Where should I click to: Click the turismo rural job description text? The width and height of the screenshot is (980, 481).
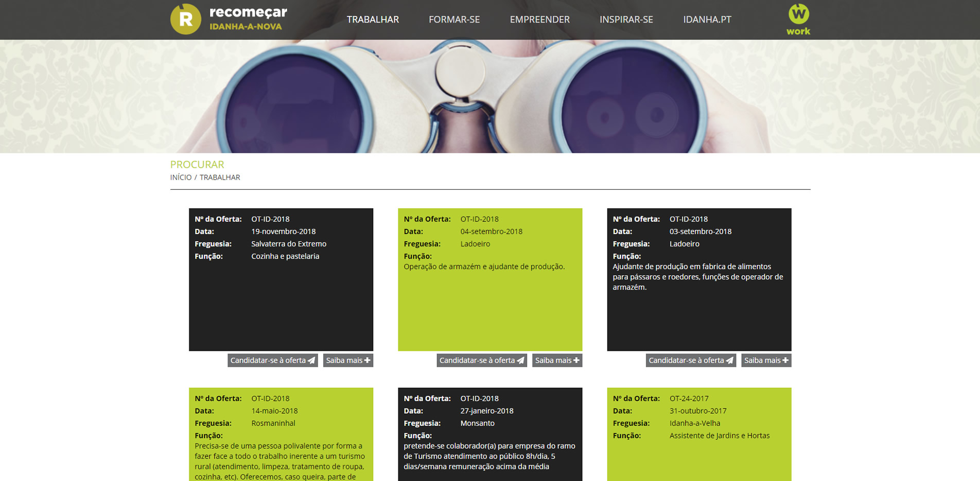tap(280, 461)
